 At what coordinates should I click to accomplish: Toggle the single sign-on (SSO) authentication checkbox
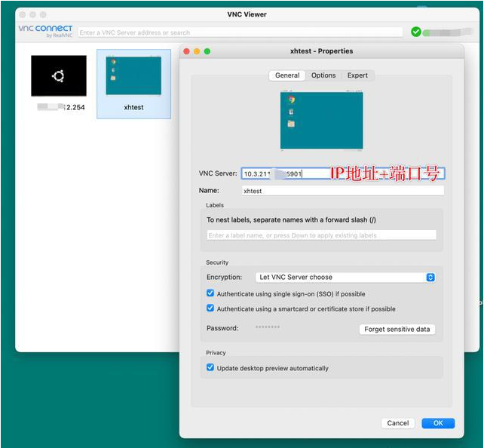point(210,293)
